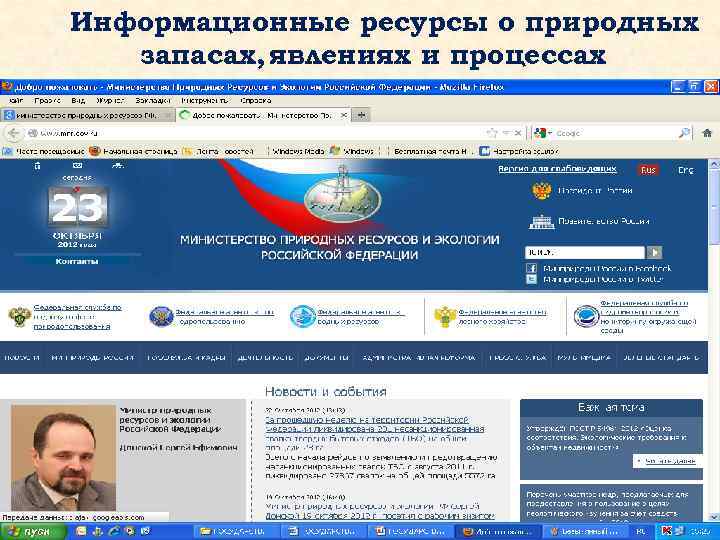Click the minister's portrait photo

coord(63,457)
